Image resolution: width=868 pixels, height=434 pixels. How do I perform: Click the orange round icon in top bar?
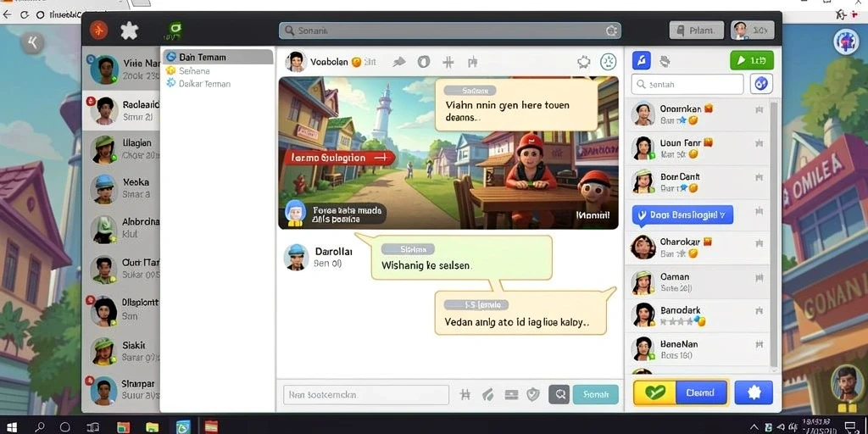98,30
